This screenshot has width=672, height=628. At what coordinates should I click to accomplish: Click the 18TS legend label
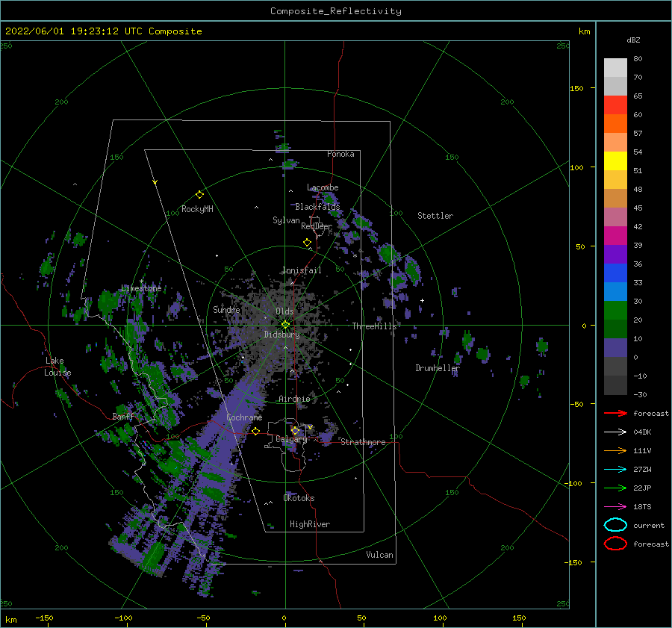tap(642, 507)
